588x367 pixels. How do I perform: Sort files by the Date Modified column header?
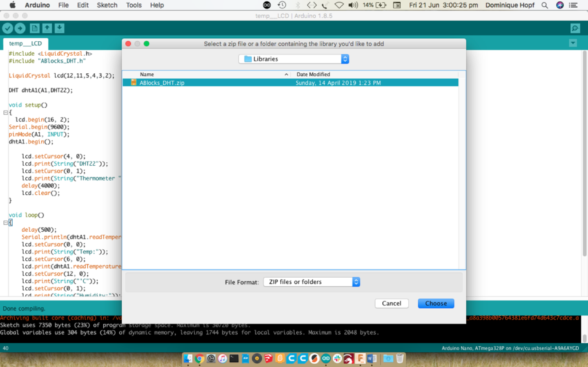point(313,74)
